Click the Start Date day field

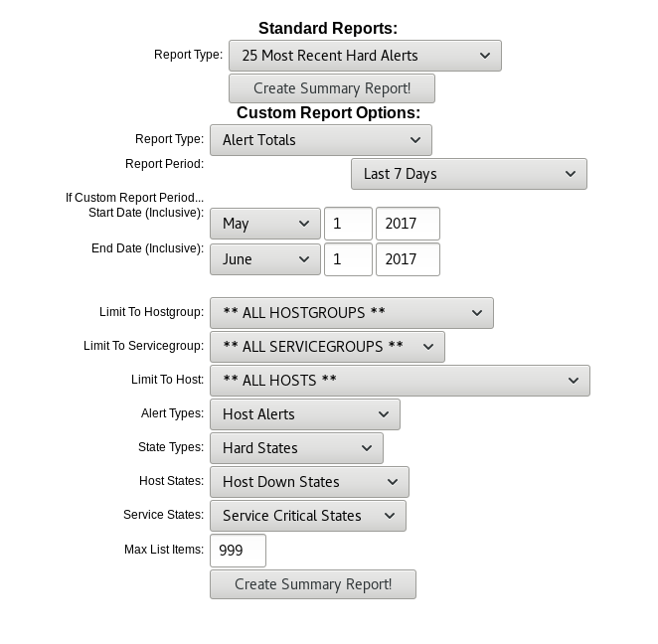[x=348, y=224]
